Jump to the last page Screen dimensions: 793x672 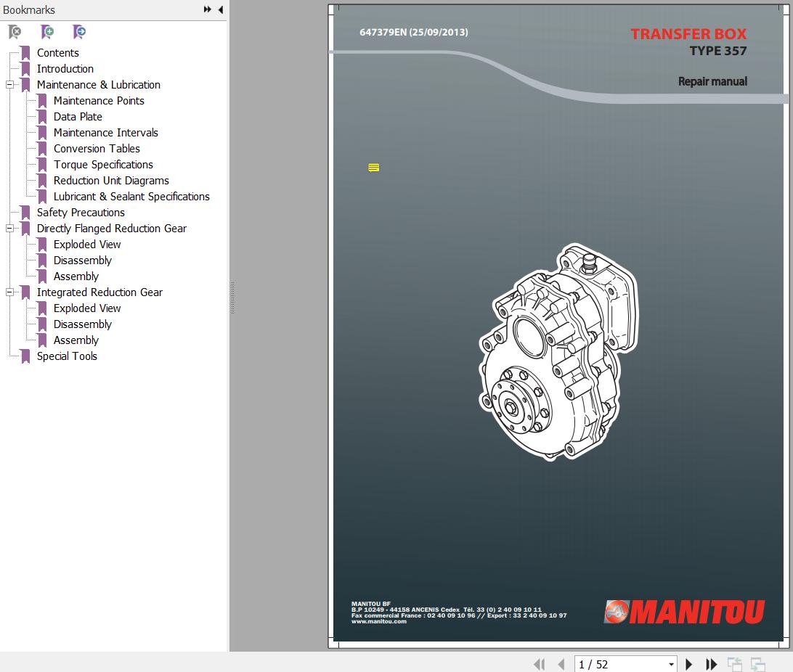(x=711, y=664)
